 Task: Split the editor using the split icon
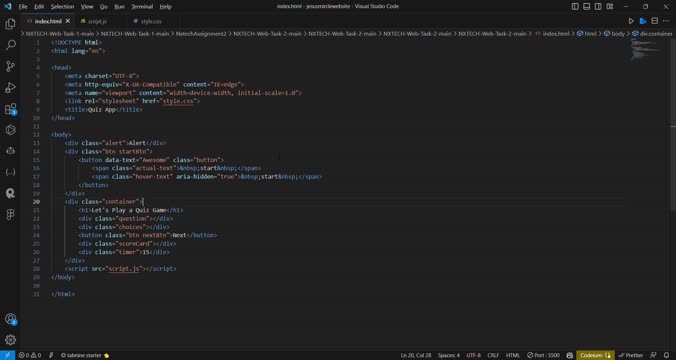point(654,21)
